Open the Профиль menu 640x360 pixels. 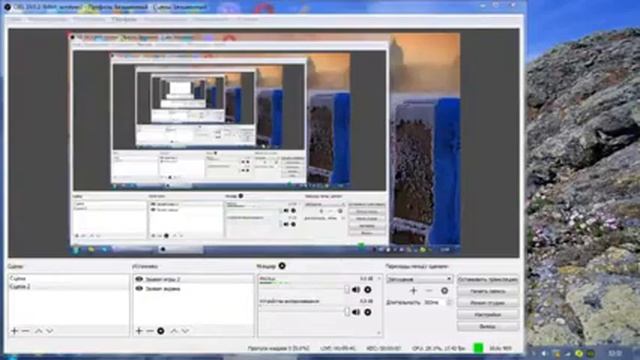(x=124, y=19)
